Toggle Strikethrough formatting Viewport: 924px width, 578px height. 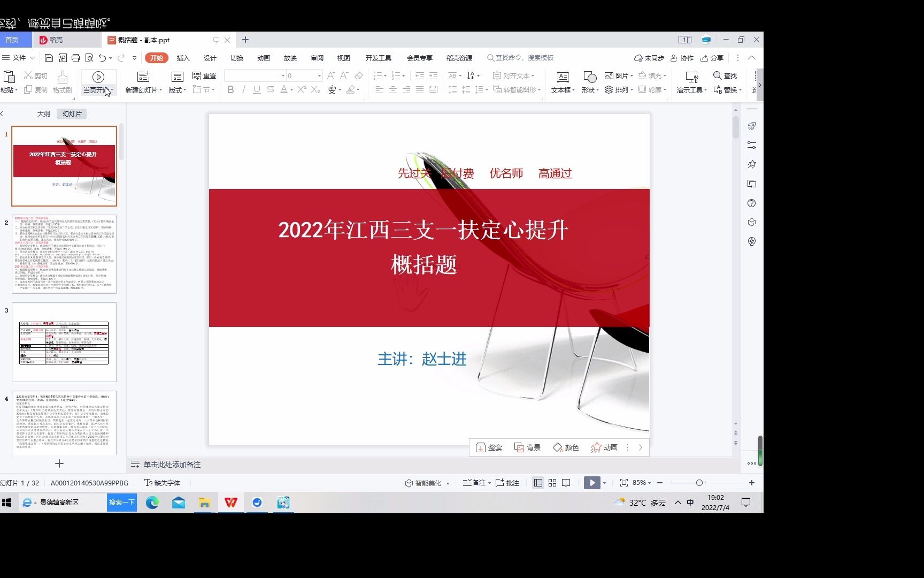pyautogui.click(x=271, y=90)
